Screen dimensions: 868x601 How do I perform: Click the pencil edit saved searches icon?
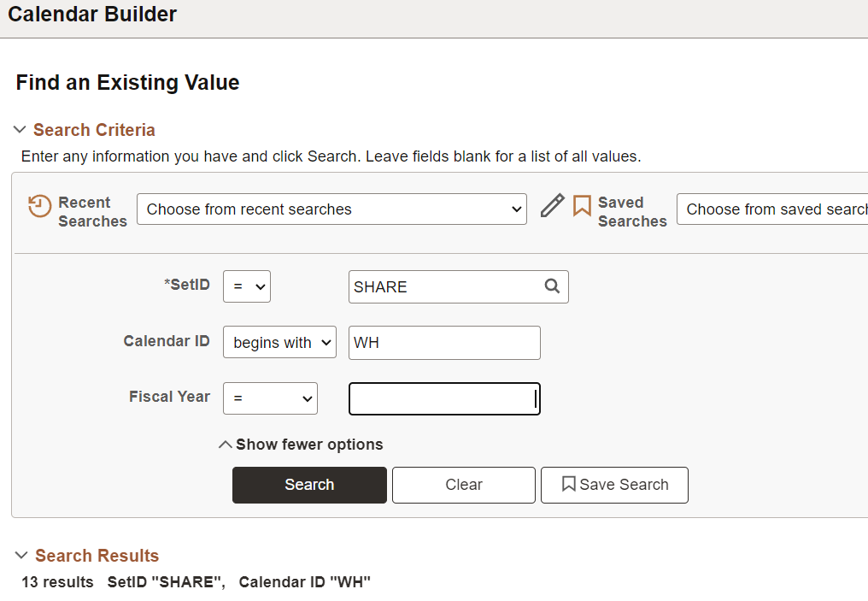pyautogui.click(x=553, y=206)
